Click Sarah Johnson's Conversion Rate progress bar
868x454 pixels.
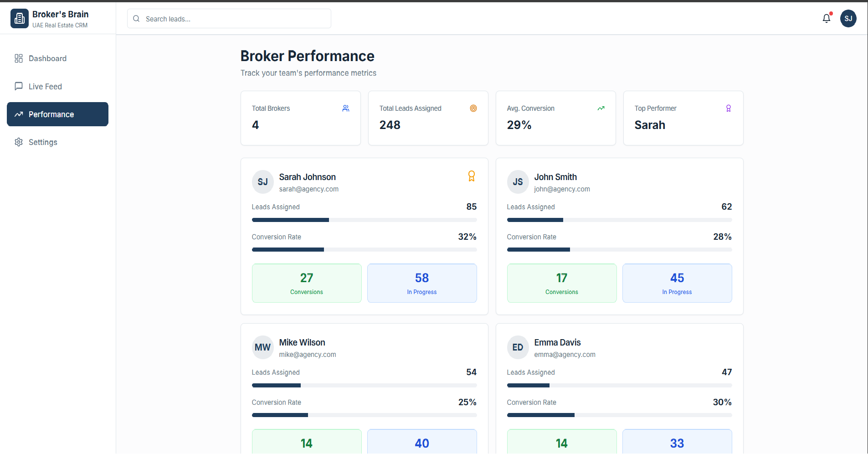click(364, 250)
